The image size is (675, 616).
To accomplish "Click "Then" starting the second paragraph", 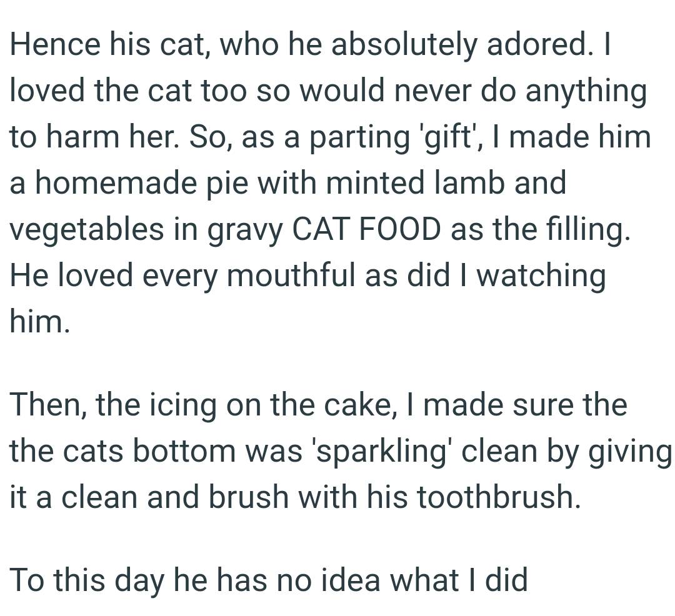I will coord(47,405).
